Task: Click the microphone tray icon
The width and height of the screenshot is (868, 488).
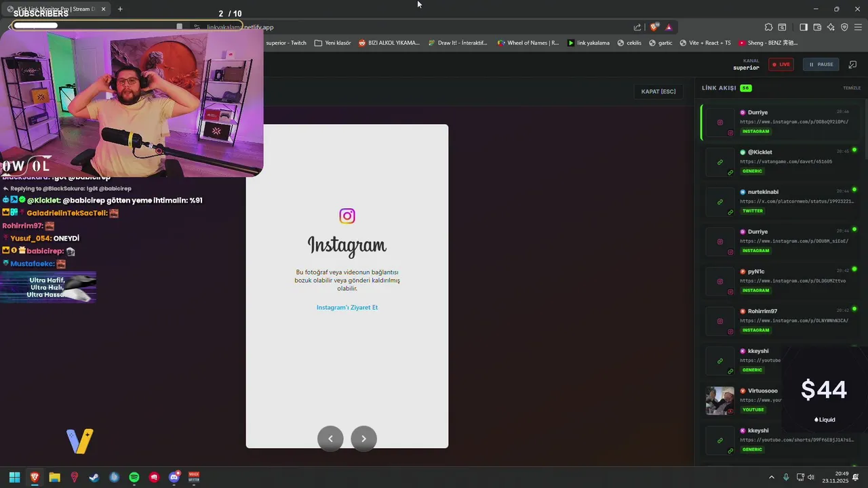Action: click(x=786, y=477)
